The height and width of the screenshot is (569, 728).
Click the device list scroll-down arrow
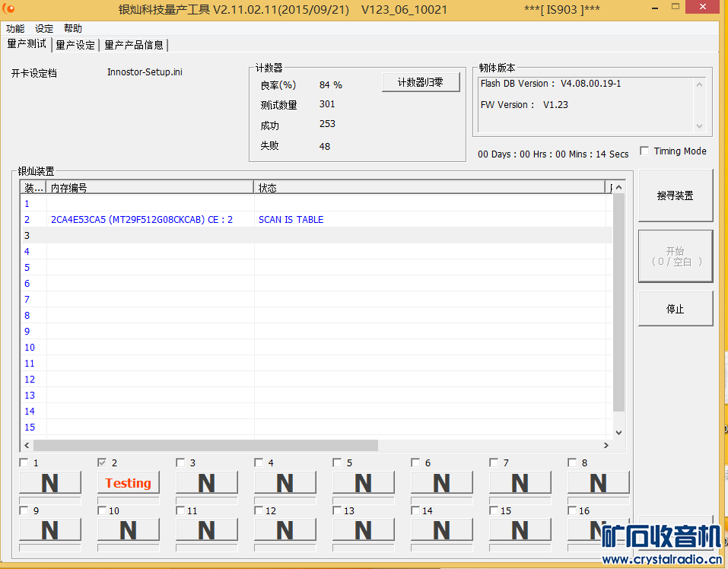[618, 432]
